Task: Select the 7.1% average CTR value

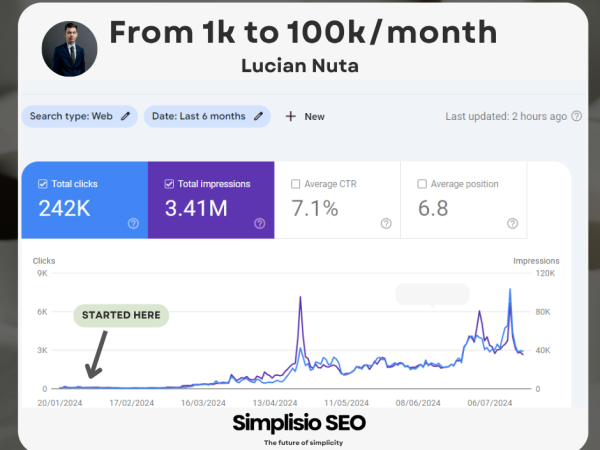Action: coord(315,209)
